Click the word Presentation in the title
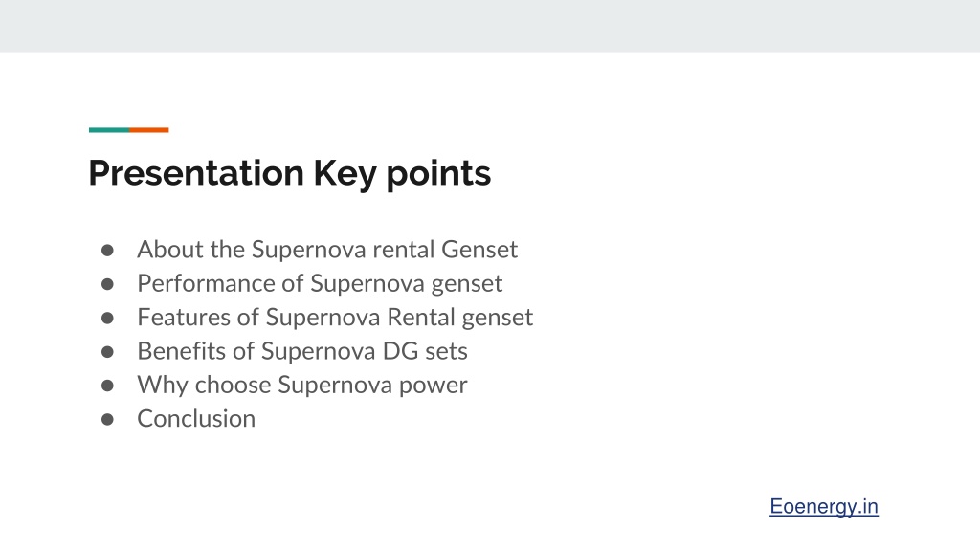 point(196,172)
